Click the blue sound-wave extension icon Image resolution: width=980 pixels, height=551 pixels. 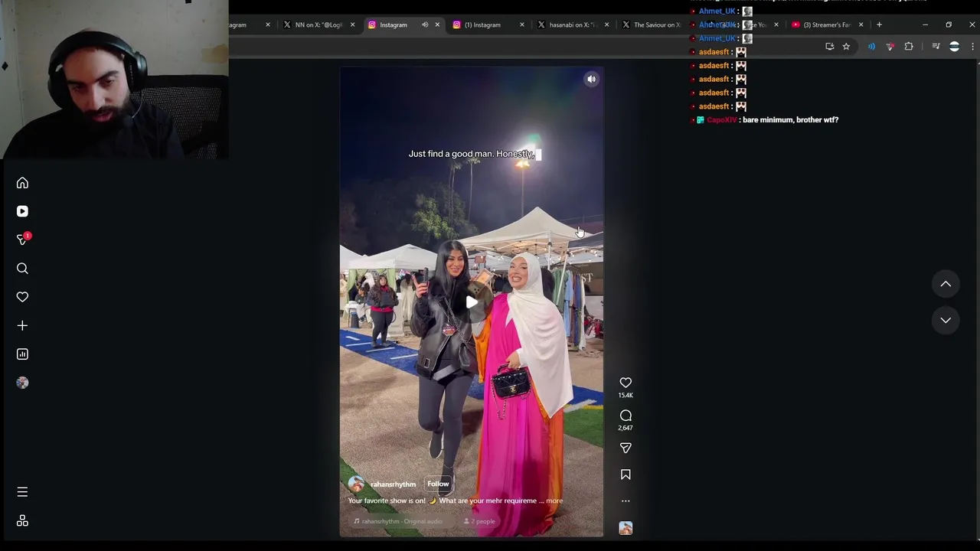(x=871, y=47)
